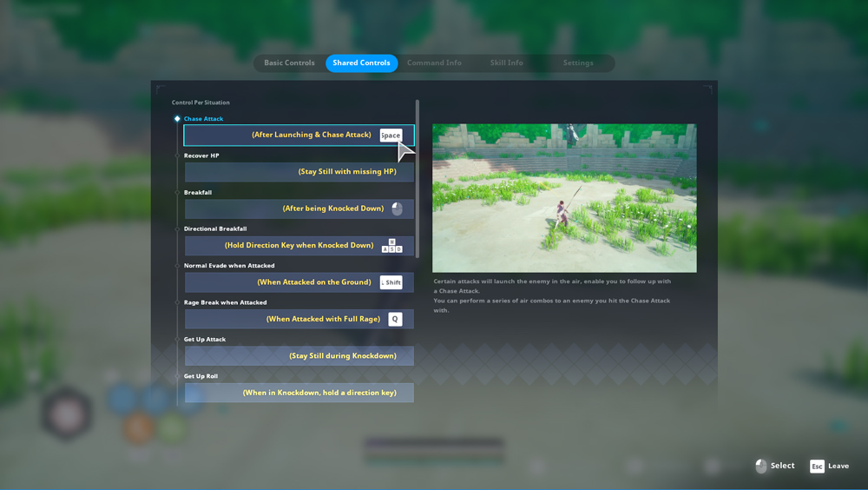
Task: Click the mouse button icon in Breakfall row
Action: tap(397, 209)
